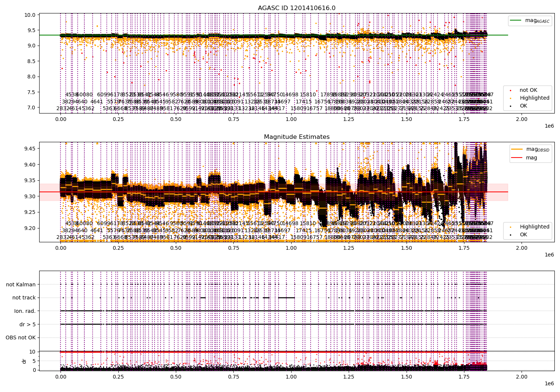560x392 pixels.
Task: Click the "Magnitude Estimates" plot title
Action: pyautogui.click(x=296, y=137)
